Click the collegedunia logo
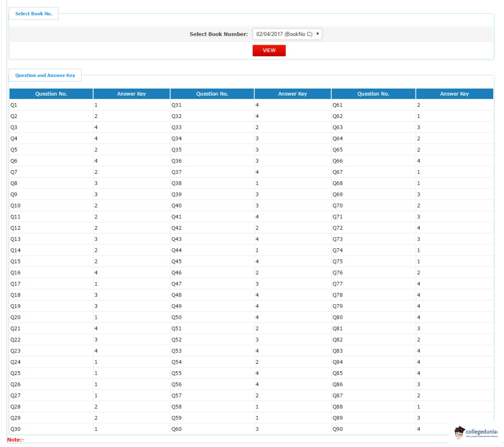Image resolution: width=504 pixels, height=447 pixels. pyautogui.click(x=476, y=433)
